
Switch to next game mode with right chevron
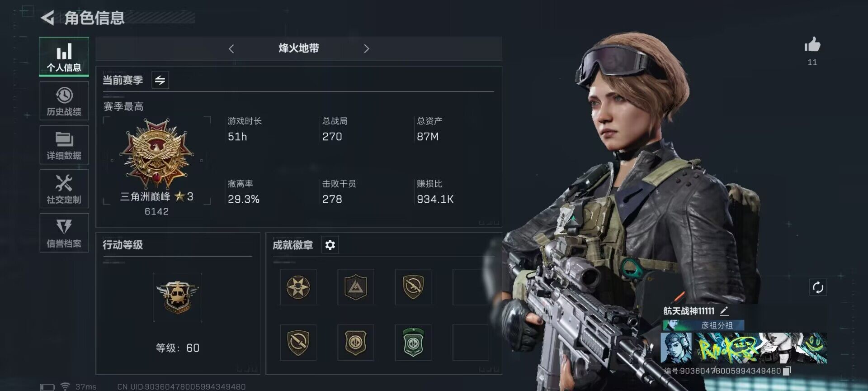tap(366, 48)
